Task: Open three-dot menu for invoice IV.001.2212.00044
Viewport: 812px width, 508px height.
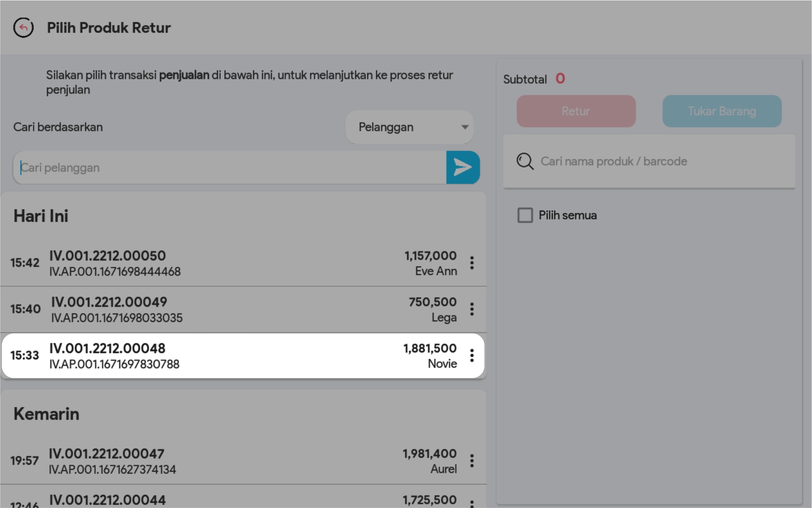Action: (472, 503)
